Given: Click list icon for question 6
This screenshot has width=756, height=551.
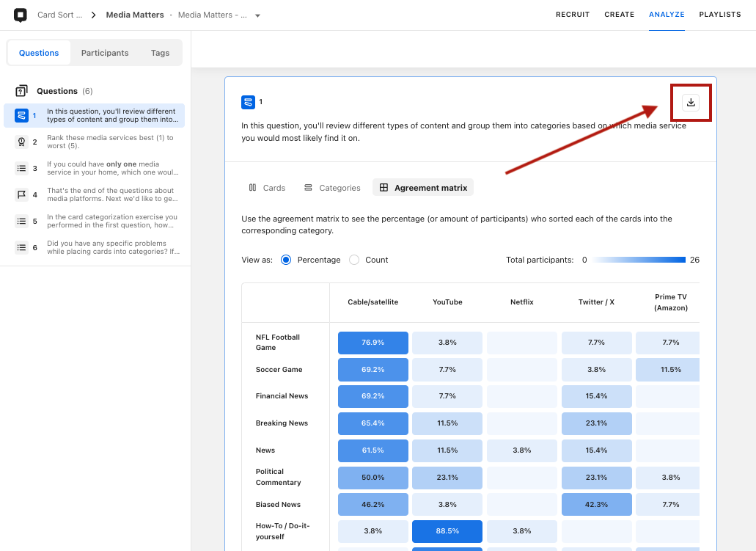Looking at the screenshot, I should [21, 247].
